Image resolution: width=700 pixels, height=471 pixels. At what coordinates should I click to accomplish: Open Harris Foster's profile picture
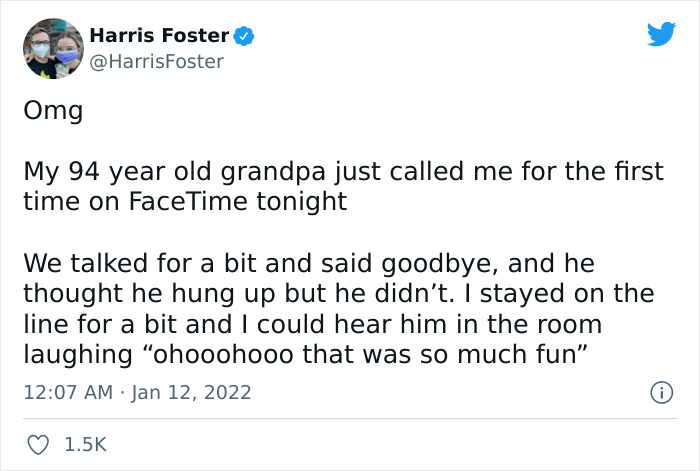(x=51, y=48)
